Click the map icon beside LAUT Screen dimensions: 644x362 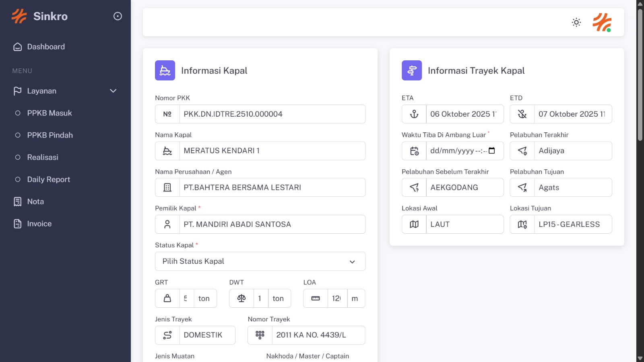pyautogui.click(x=414, y=224)
